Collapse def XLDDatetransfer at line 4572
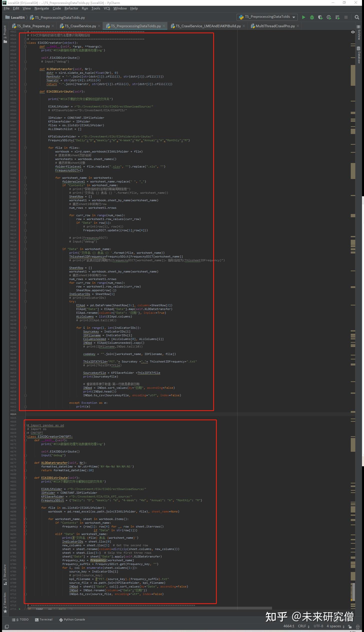 (25, 69)
